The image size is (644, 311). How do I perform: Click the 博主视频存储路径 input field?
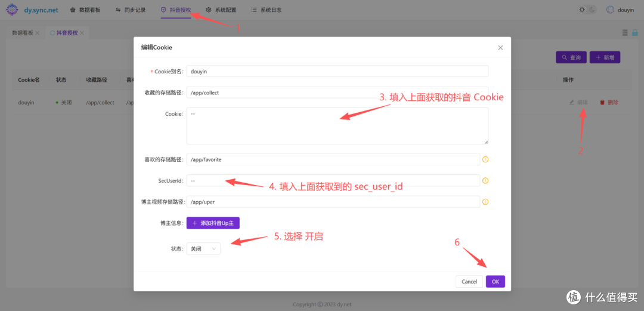[x=333, y=202]
